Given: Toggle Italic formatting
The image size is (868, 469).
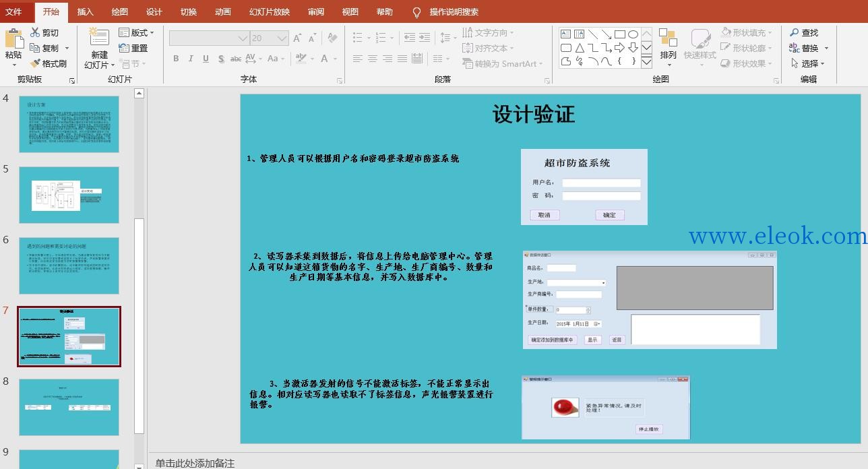Looking at the screenshot, I should click(191, 59).
